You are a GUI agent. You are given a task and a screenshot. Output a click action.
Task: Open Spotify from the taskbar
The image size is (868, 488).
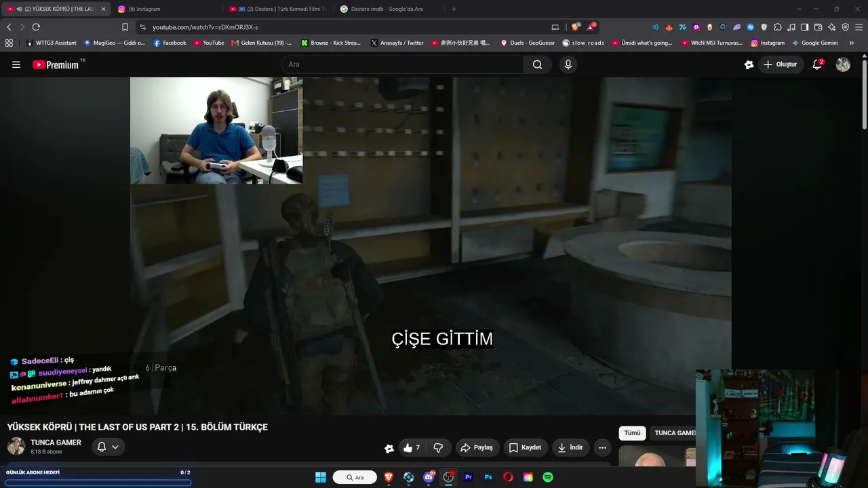548,477
